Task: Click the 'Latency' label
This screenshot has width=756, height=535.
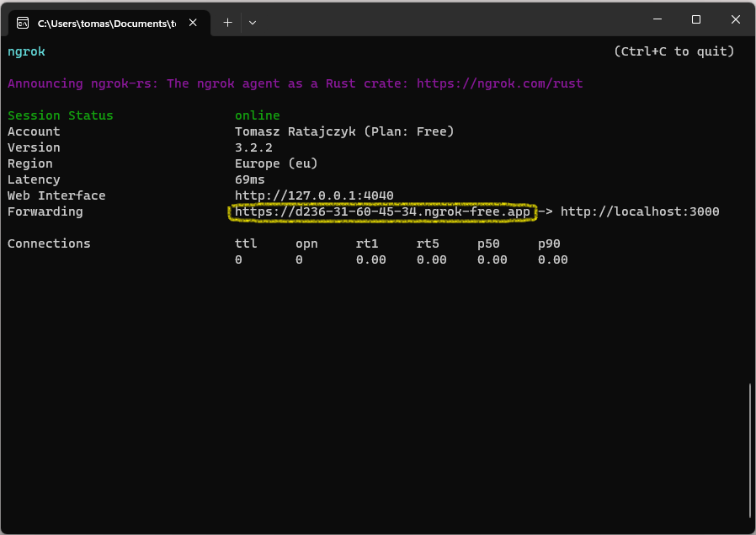Action: [x=34, y=179]
